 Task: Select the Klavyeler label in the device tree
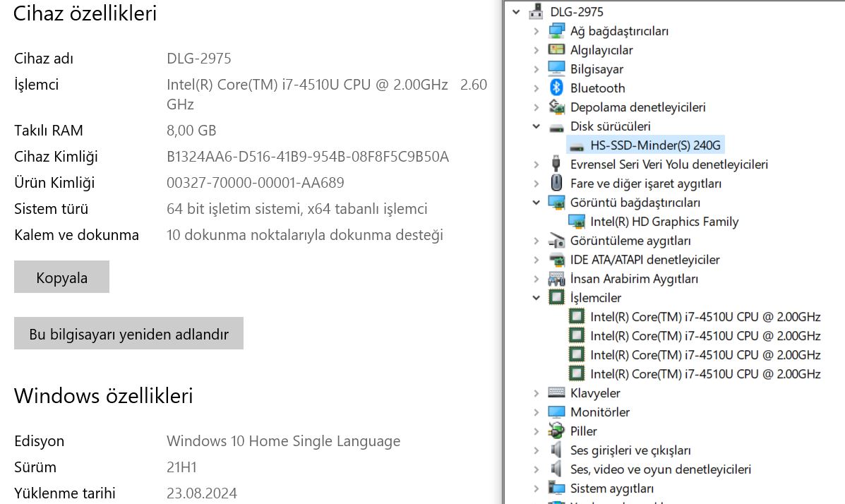pos(595,393)
